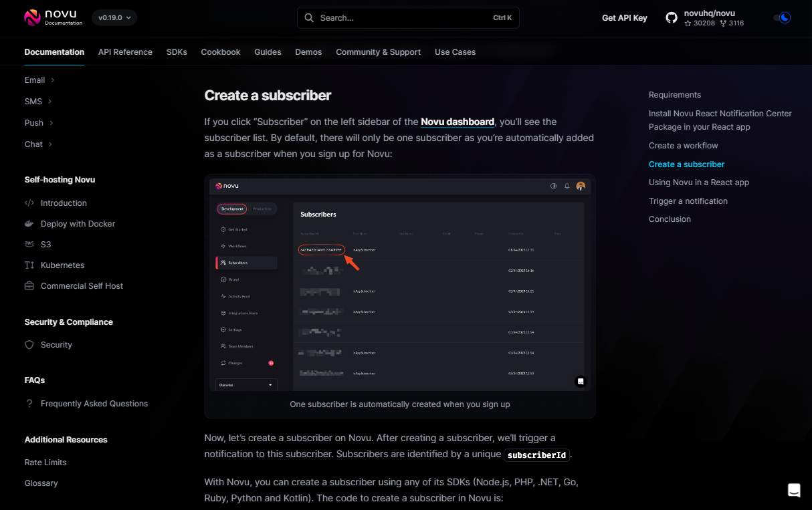The image size is (812, 510).
Task: Click the S3 bucket icon in the sidebar
Action: [x=29, y=244]
